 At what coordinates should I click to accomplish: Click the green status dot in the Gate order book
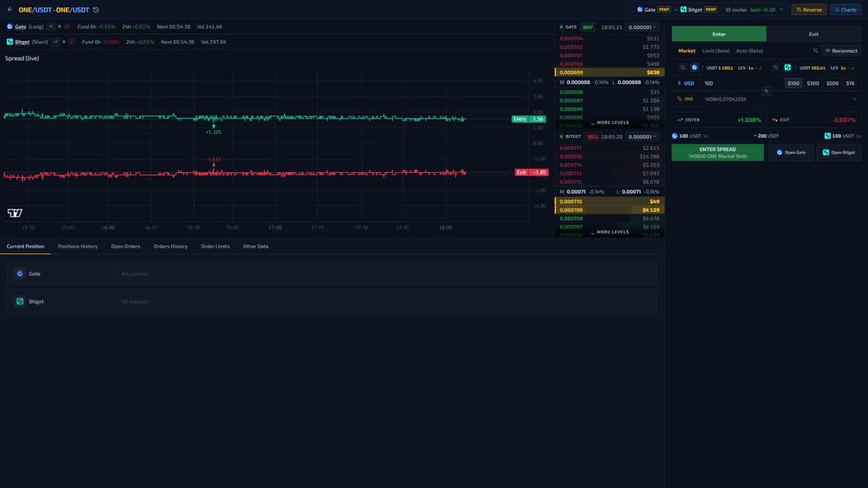click(x=561, y=27)
